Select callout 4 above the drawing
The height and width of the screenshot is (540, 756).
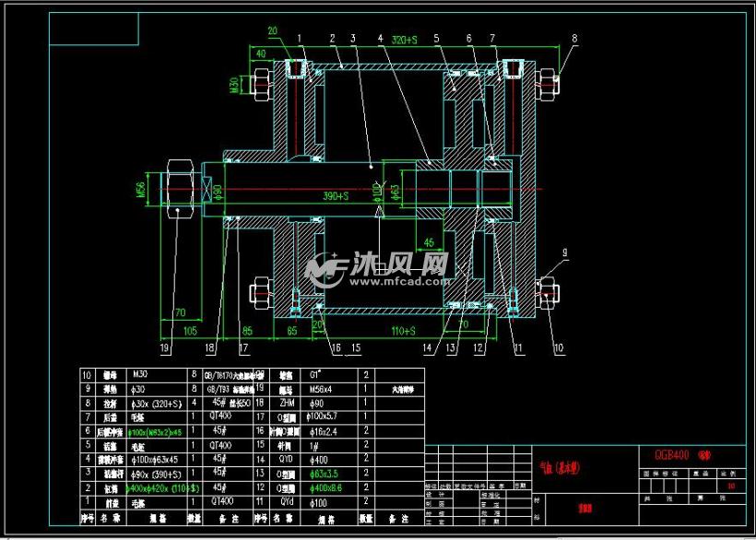[381, 38]
